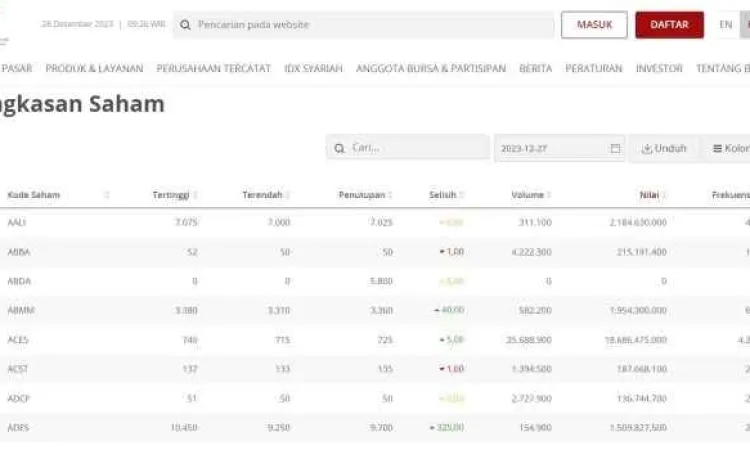Click ABBA volume 4.222.300
Viewport: 750px width, 450px height.
[x=531, y=252]
